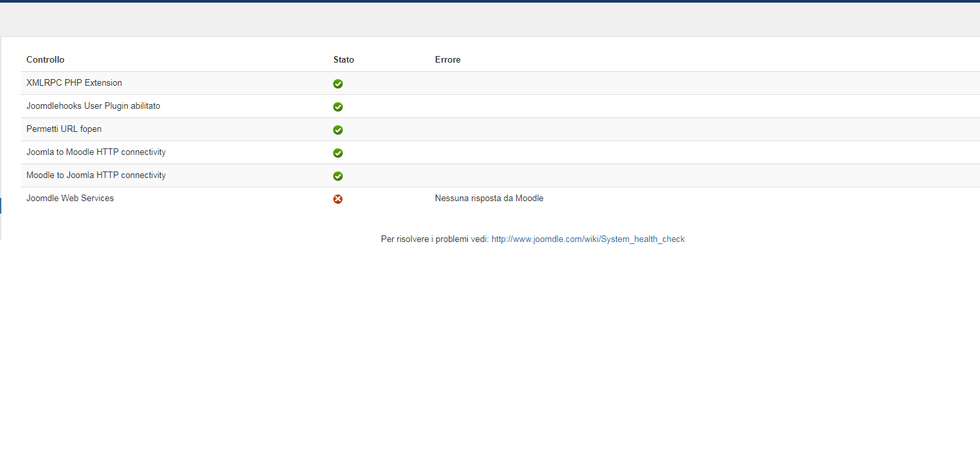
Task: Click green check icon for Permetti URL fopen
Action: coord(337,130)
